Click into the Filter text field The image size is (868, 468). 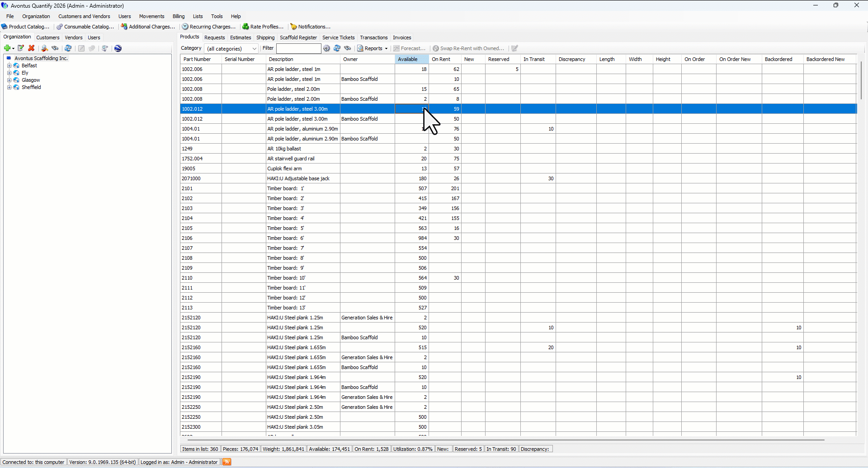(x=298, y=48)
